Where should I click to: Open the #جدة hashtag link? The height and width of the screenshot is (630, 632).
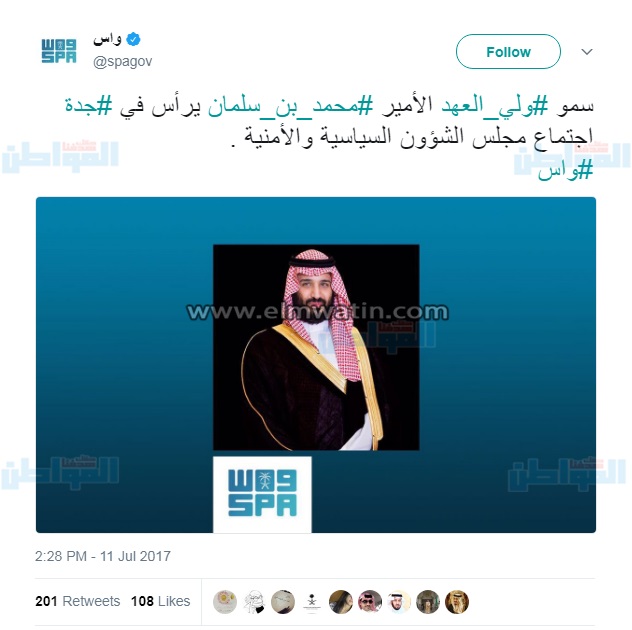point(89,106)
